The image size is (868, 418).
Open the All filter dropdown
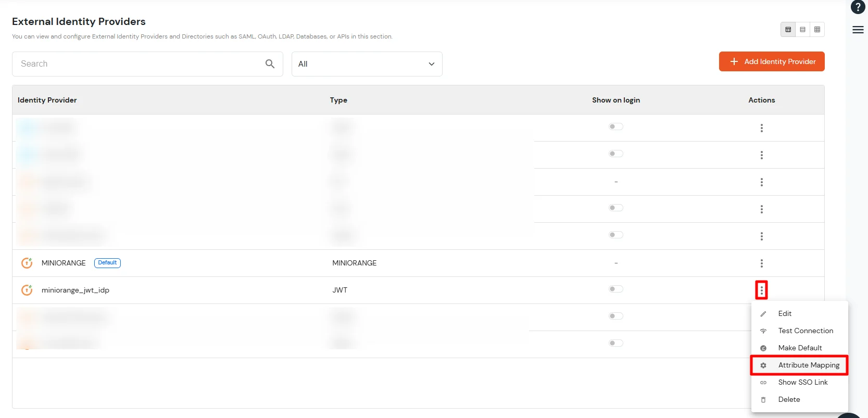pyautogui.click(x=367, y=64)
